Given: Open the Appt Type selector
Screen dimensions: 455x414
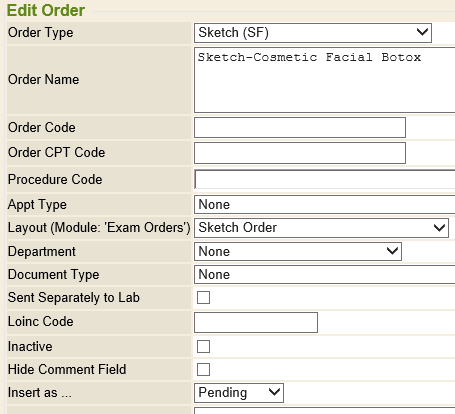Looking at the screenshot, I should coord(325,205).
